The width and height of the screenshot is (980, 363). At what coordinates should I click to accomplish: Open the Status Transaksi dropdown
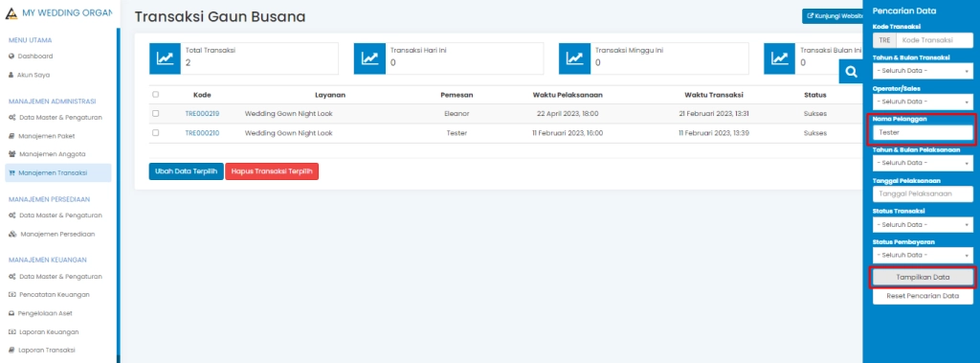click(923, 224)
